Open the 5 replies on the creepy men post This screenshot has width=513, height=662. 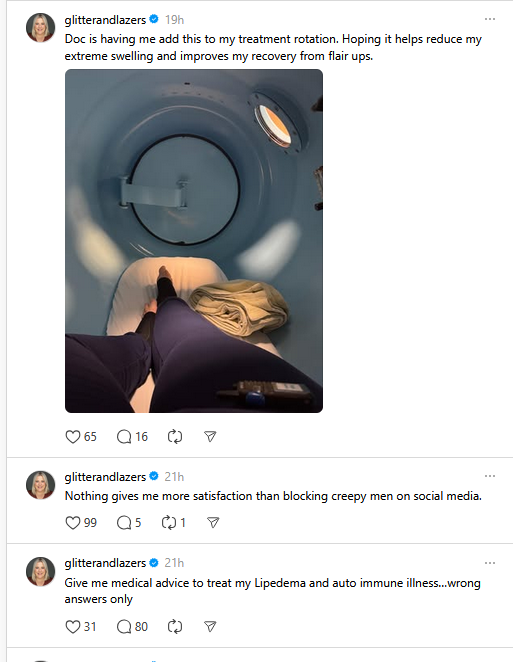[x=129, y=523]
